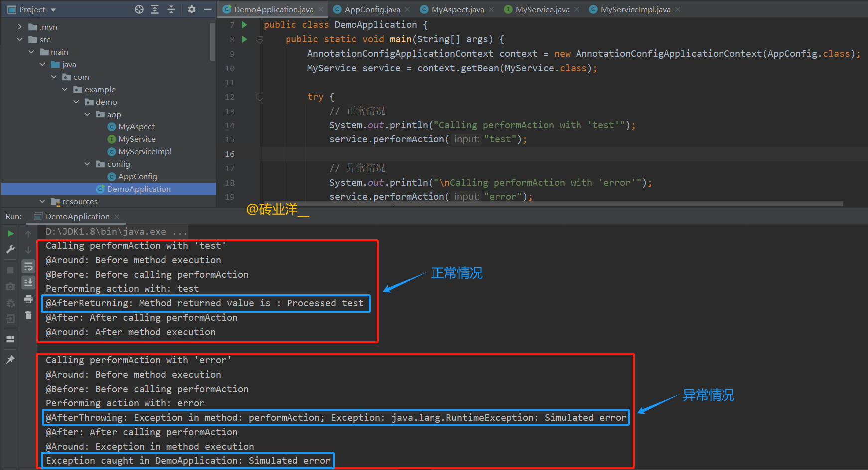The width and height of the screenshot is (868, 470).
Task: Toggle scroll to end in Run console
Action: coord(28,282)
